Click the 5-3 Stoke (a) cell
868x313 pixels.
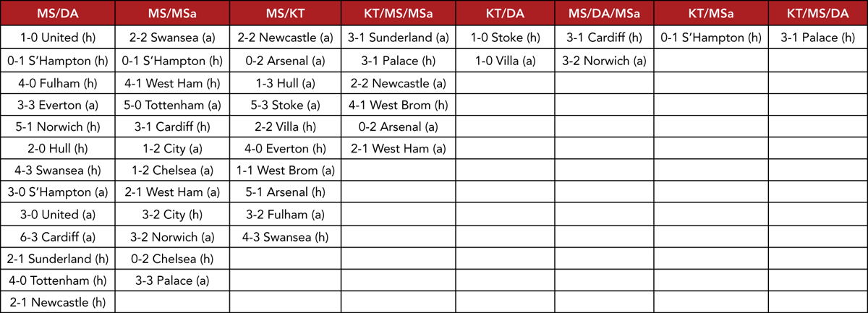coord(285,104)
